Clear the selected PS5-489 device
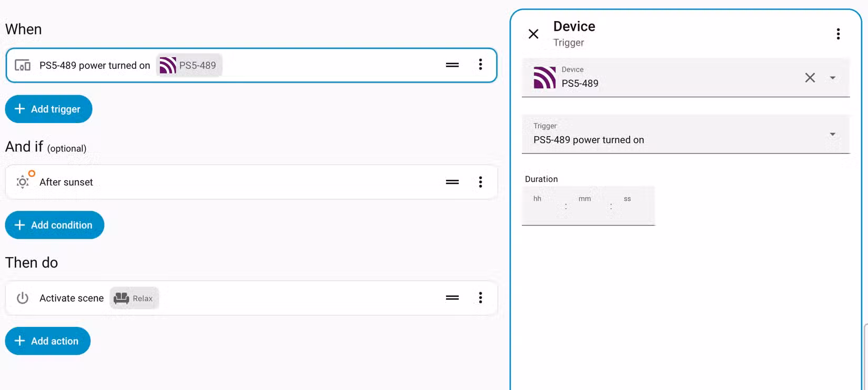 point(810,78)
